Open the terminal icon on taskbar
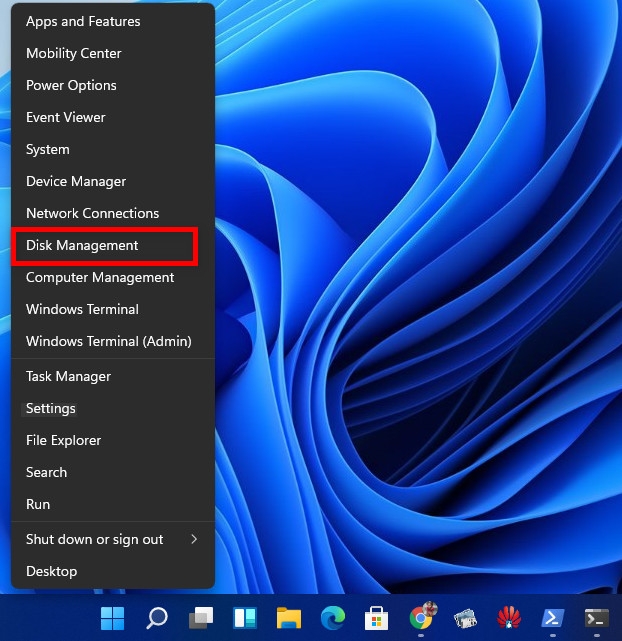The width and height of the screenshot is (622, 641). [x=597, y=618]
